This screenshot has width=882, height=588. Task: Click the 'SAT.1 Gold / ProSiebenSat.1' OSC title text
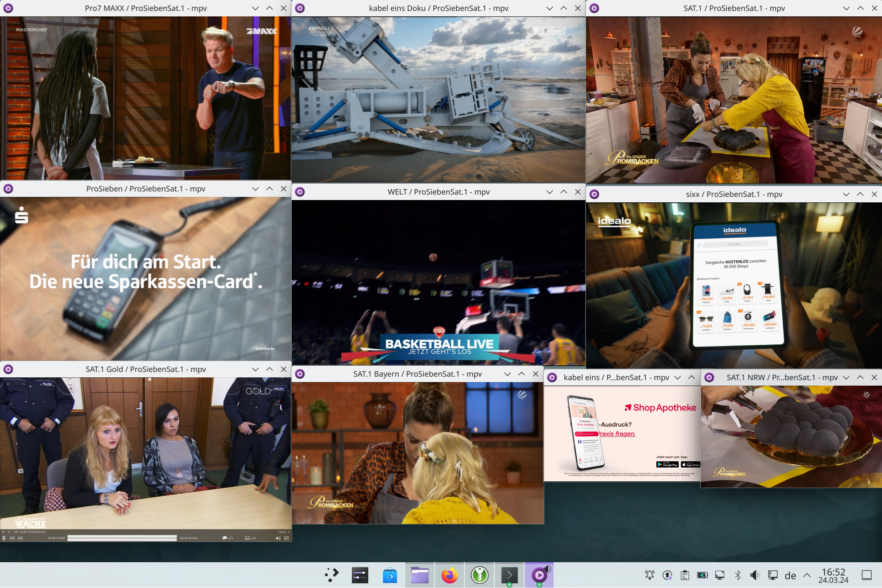(30, 532)
